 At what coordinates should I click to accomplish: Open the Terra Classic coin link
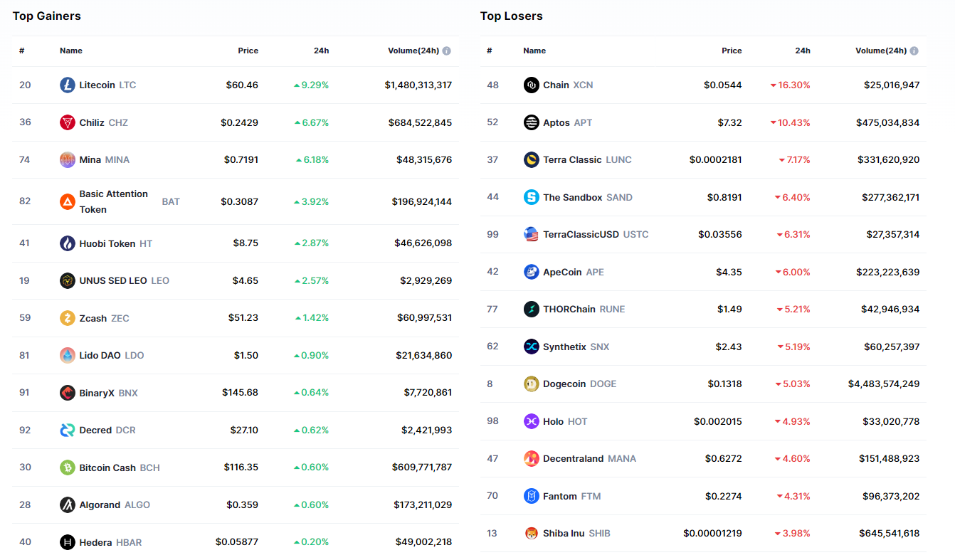click(572, 159)
